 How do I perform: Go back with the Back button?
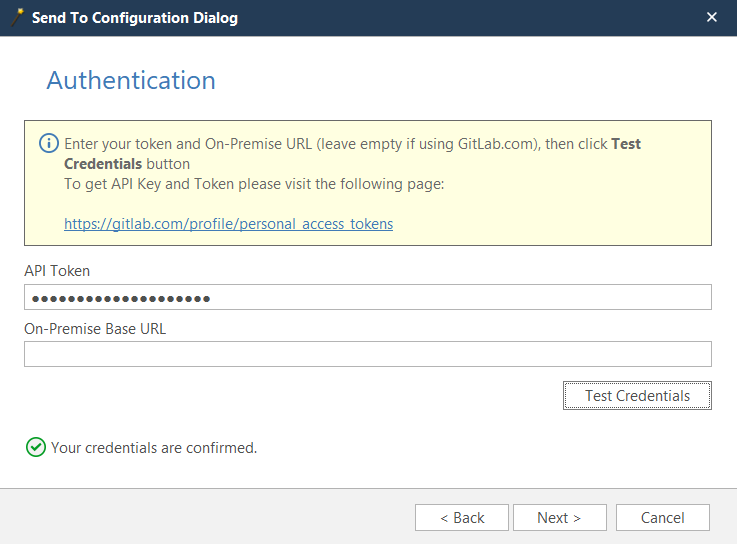point(462,517)
